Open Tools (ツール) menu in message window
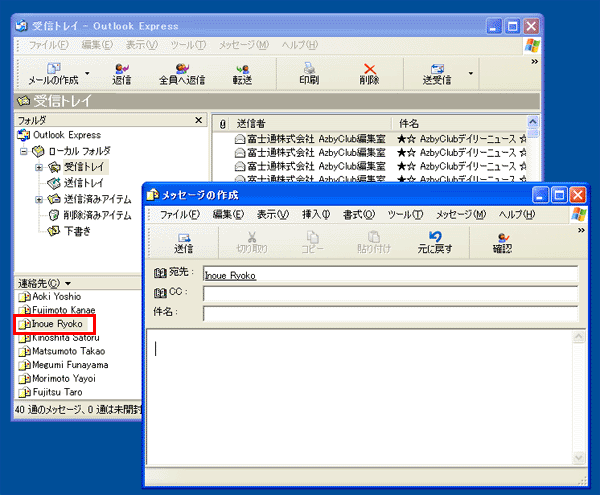 [x=405, y=214]
